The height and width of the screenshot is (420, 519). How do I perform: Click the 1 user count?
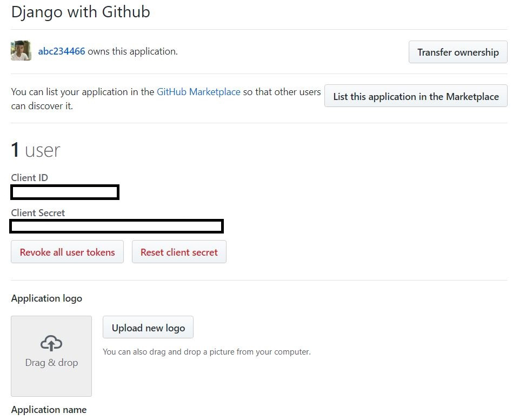pyautogui.click(x=36, y=150)
